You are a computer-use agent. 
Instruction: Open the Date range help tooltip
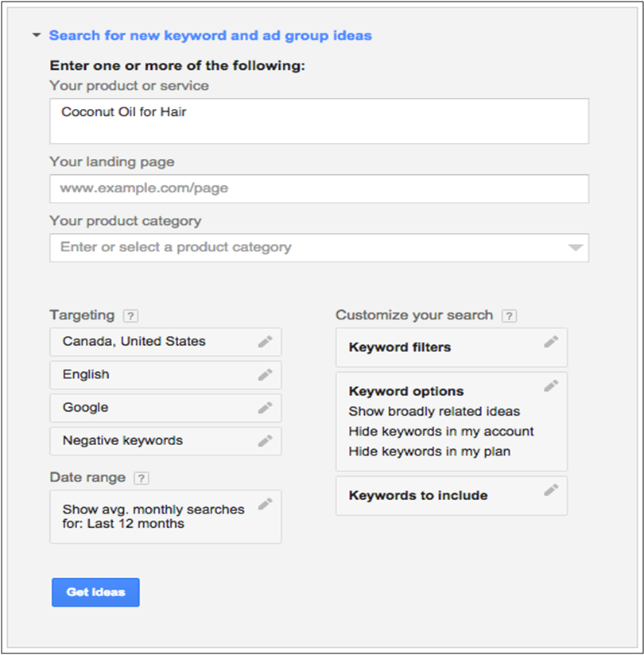141,478
